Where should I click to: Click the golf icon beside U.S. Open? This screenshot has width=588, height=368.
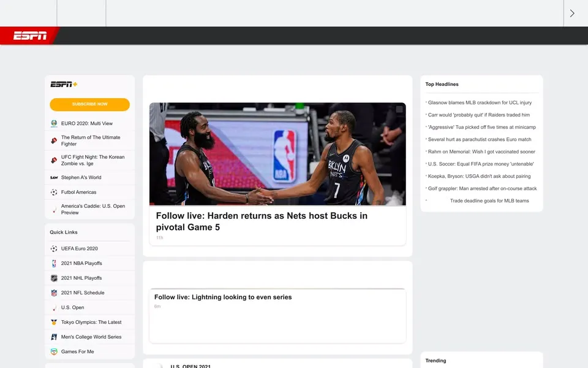[54, 307]
